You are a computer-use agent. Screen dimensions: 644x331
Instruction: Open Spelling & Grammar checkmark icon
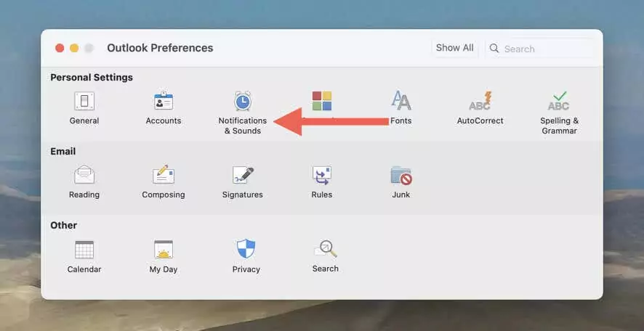coord(559,101)
